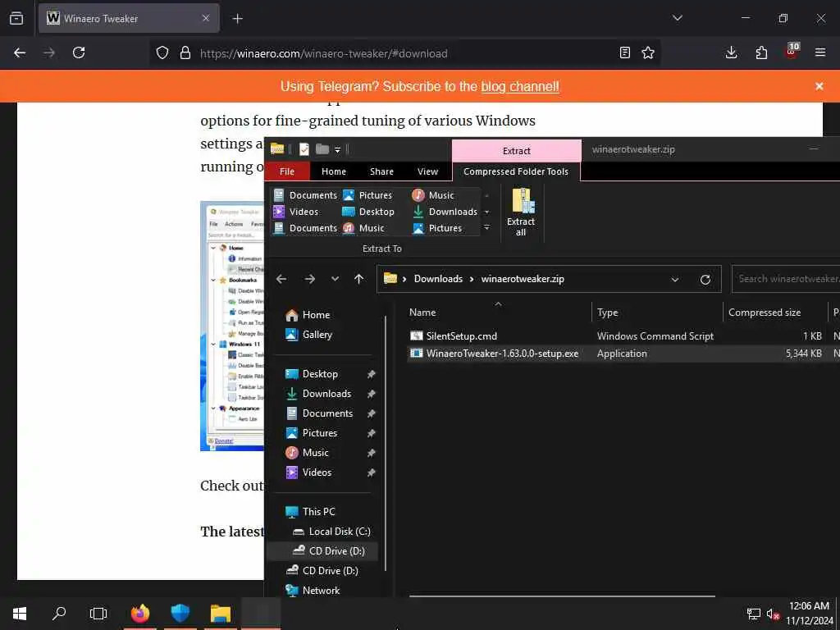Screen dimensions: 840x630
Task: Switch to Explorer View ribbon tab
Action: [427, 171]
